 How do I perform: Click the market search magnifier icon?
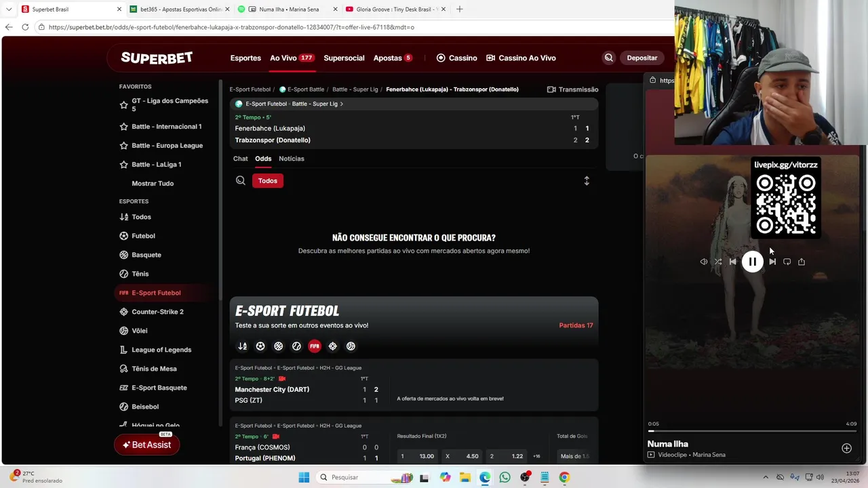click(x=241, y=180)
